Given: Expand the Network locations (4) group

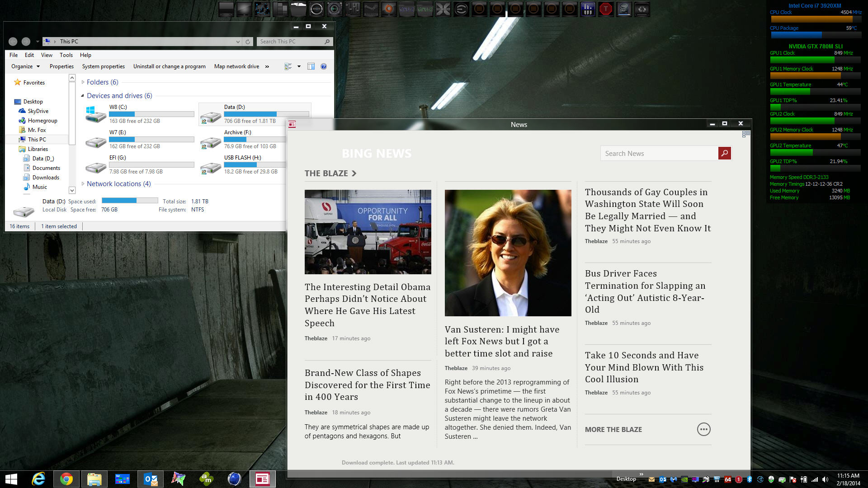Looking at the screenshot, I should click(x=83, y=184).
